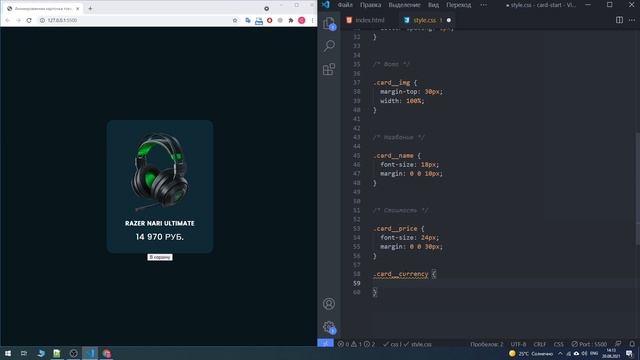Close the Chrome page tab
The height and width of the screenshot is (360, 640).
78,8
